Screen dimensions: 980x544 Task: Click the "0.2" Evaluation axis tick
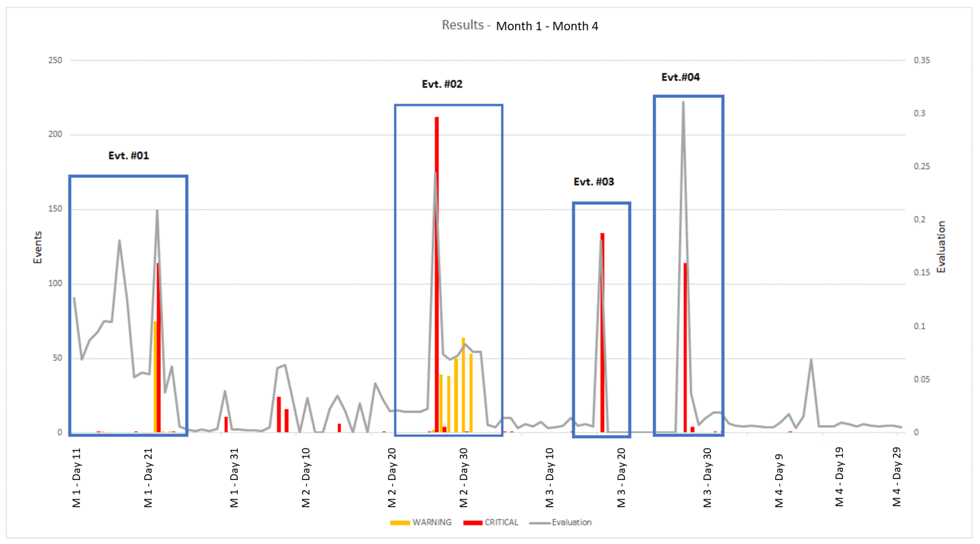[920, 219]
